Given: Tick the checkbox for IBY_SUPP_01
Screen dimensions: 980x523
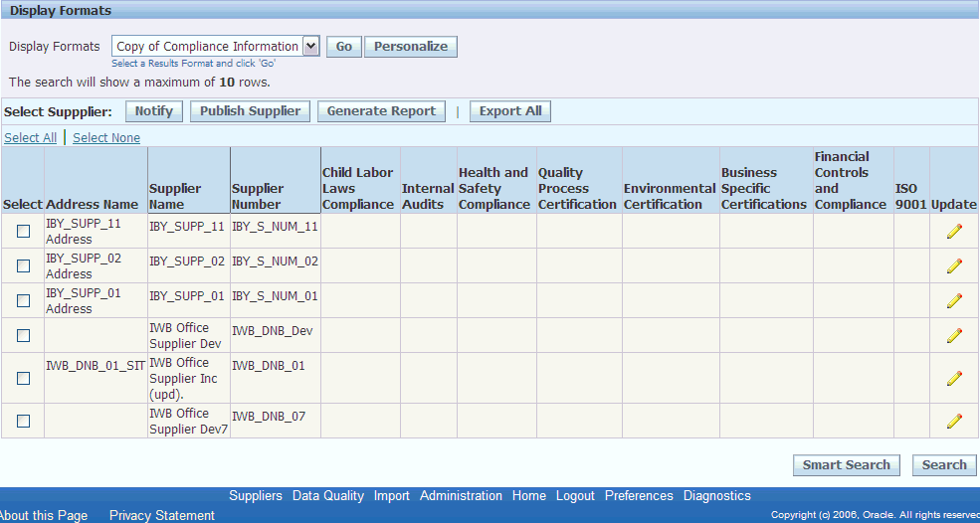Looking at the screenshot, I should pyautogui.click(x=23, y=301).
